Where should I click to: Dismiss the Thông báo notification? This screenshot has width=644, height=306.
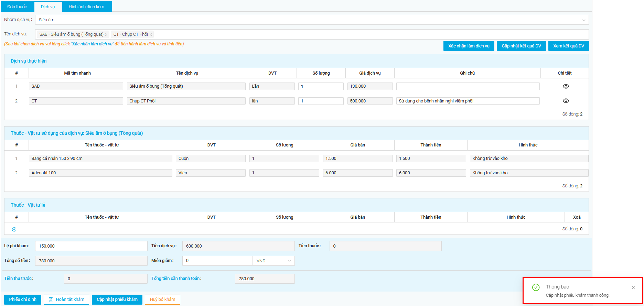coord(633,287)
